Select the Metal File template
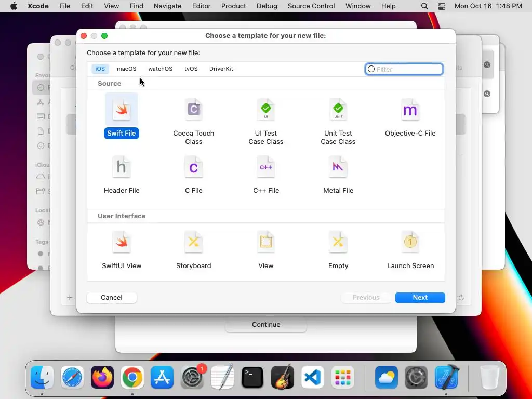This screenshot has width=532, height=399. [x=338, y=175]
